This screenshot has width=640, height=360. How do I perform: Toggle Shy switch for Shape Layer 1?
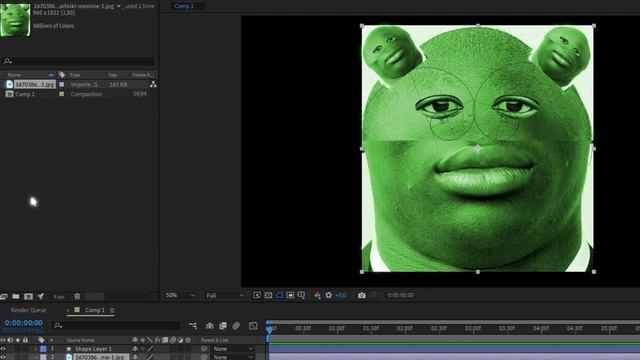point(135,349)
